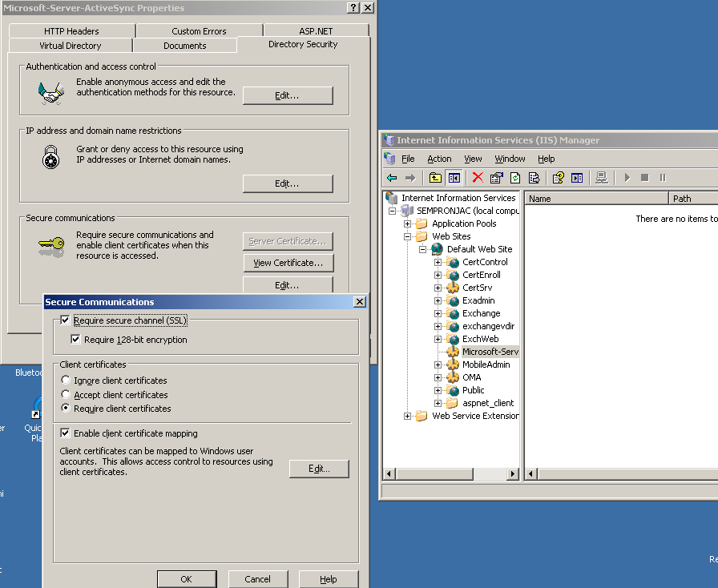Open the View menu in IIS Manager
This screenshot has width=718, height=588.
[x=473, y=159]
